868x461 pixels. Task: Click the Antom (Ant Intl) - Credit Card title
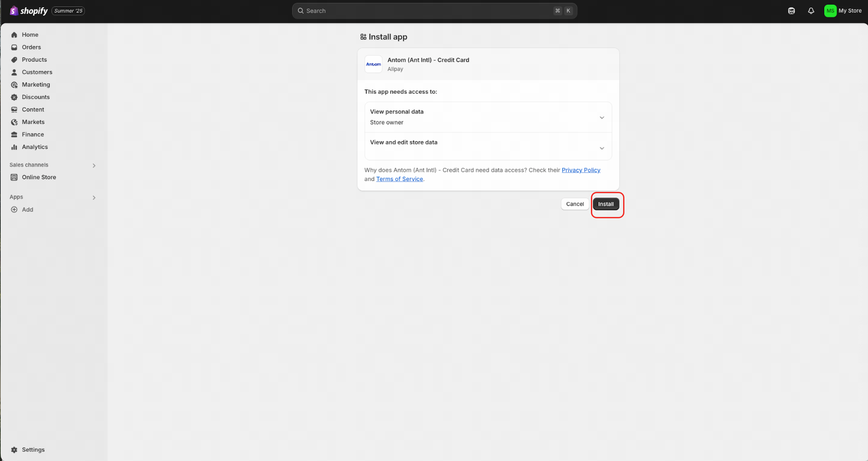428,60
